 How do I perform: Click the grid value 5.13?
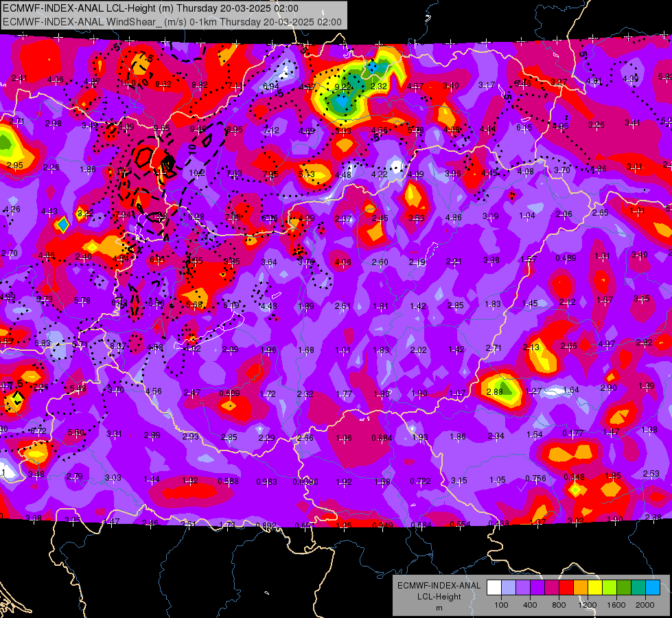click(x=306, y=174)
